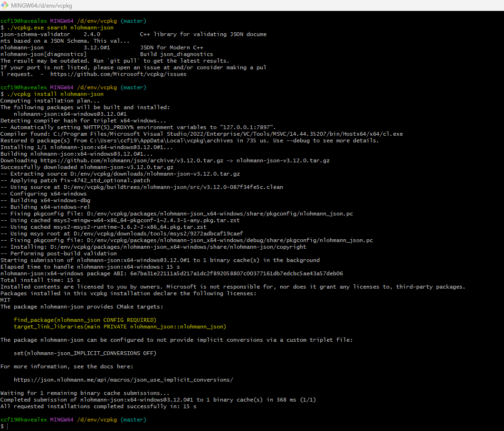This screenshot has height=431, width=504.
Task: Click the 'Completed submission' 368 ms line
Action: (x=158, y=400)
